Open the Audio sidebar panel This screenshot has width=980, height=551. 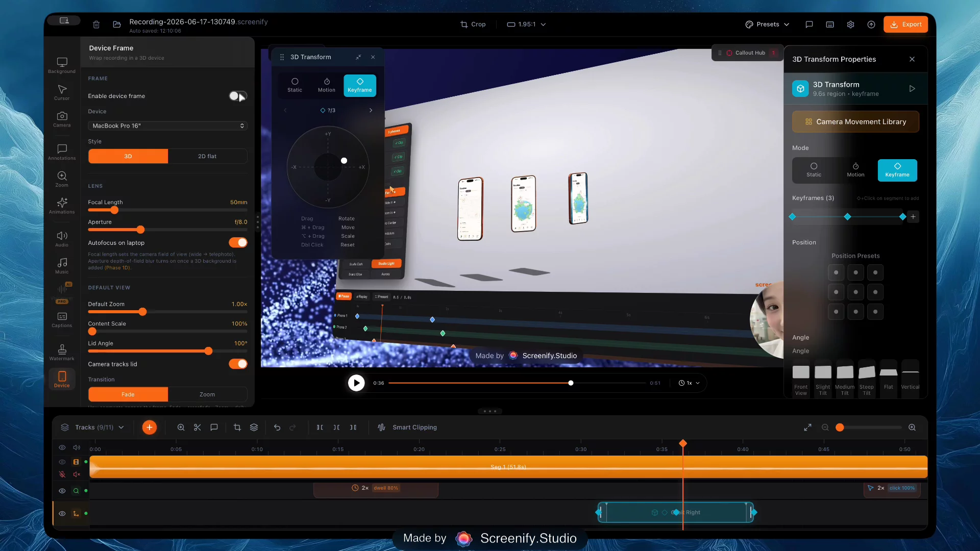tap(62, 239)
